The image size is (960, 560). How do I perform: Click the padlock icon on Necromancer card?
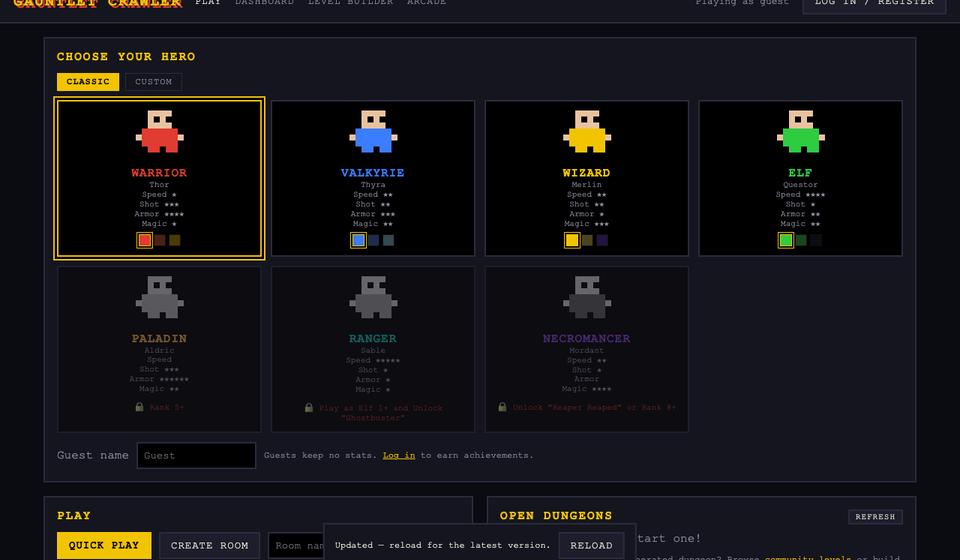(502, 406)
